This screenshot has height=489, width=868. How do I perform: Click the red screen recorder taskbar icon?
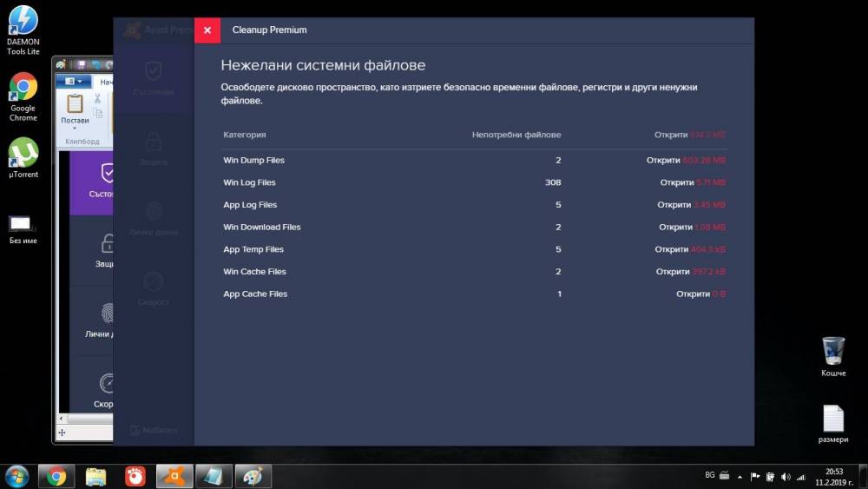tap(135, 476)
